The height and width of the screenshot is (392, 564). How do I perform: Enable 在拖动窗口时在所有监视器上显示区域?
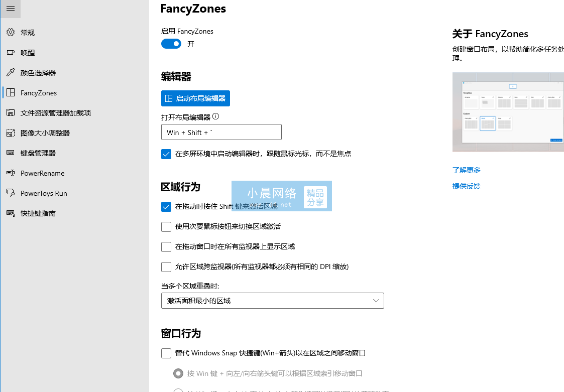(166, 247)
